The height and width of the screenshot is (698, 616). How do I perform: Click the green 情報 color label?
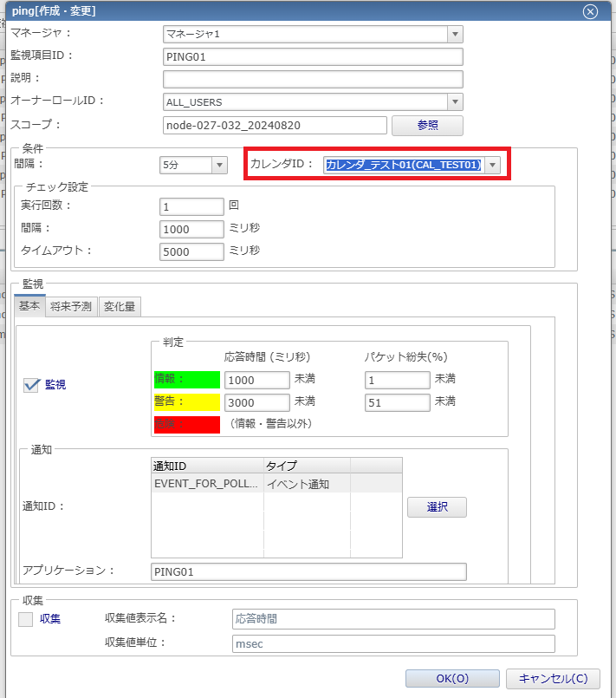pos(184,379)
